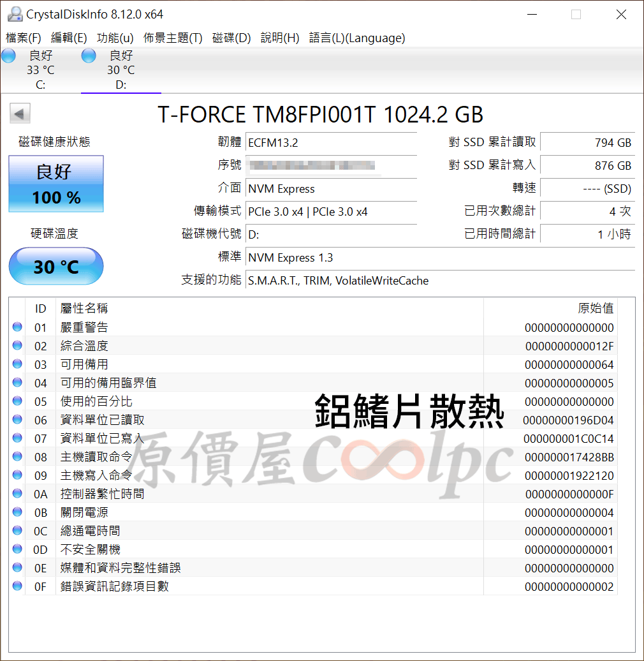
Task: Click the blurred serial number field
Action: coord(331,166)
